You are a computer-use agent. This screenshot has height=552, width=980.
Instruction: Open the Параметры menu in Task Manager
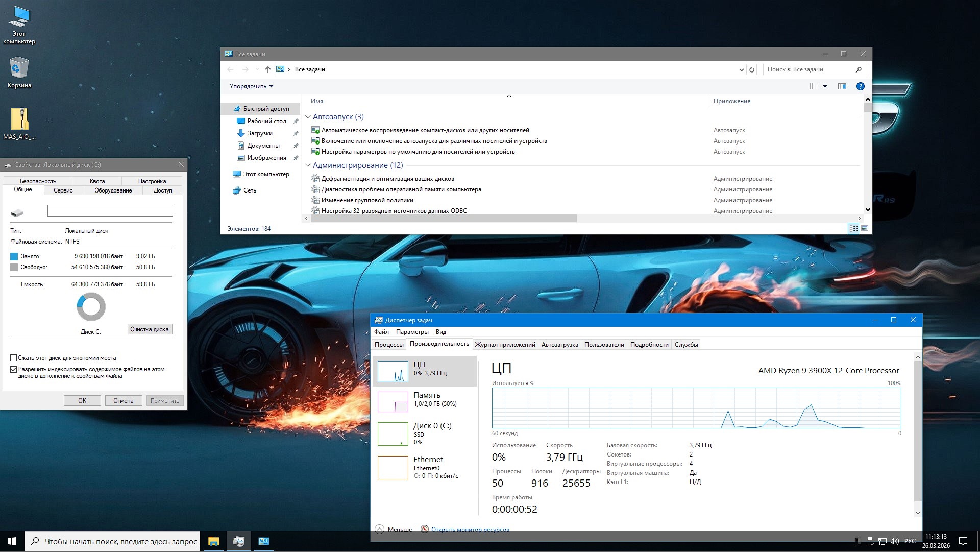(413, 332)
